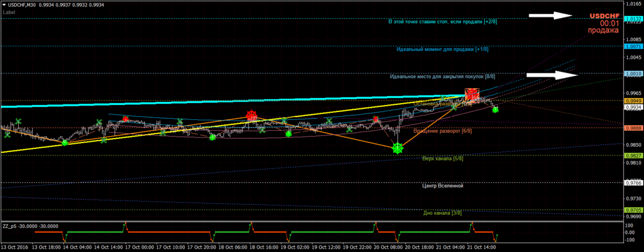
Task: Select the white arrow pointing to 1.0132
Action: tap(550, 15)
